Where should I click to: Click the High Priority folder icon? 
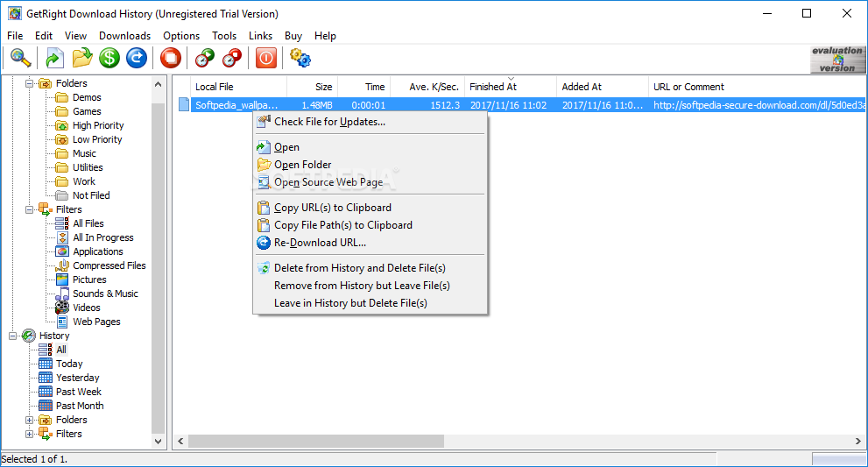62,126
